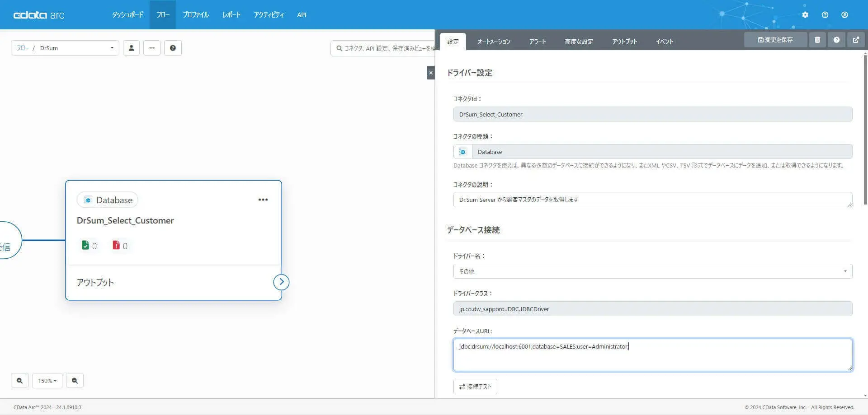Viewport: 868px width, 415px height.
Task: Open connector help icon in panel toolbar
Action: [x=837, y=40]
